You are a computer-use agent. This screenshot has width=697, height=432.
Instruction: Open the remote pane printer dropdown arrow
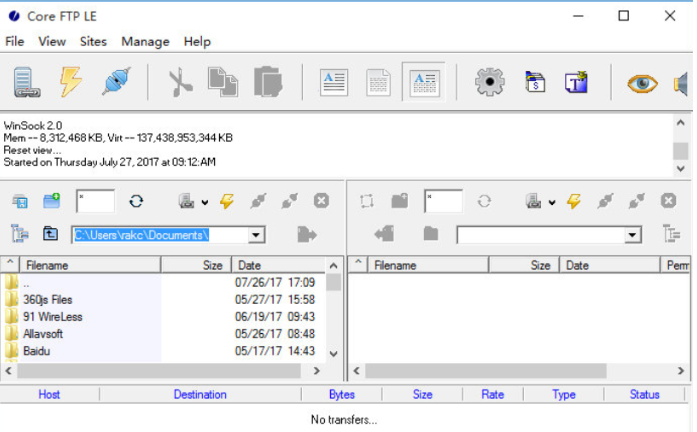pyautogui.click(x=552, y=203)
